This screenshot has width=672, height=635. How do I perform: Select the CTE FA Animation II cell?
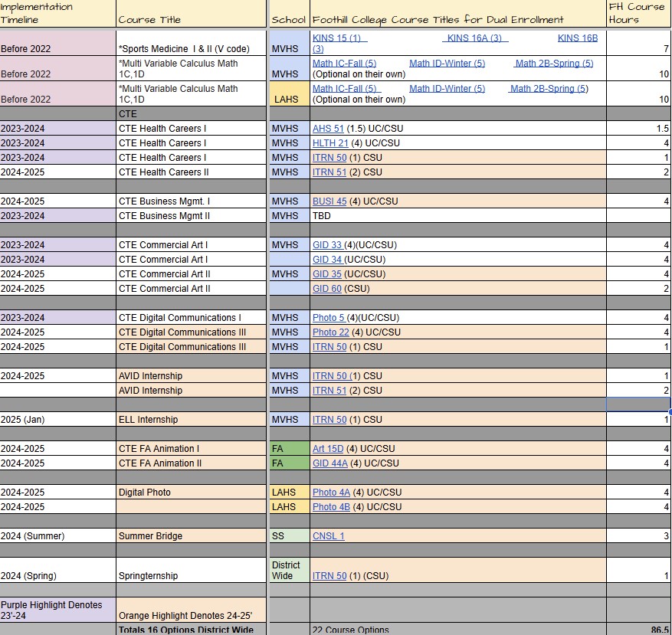191,463
